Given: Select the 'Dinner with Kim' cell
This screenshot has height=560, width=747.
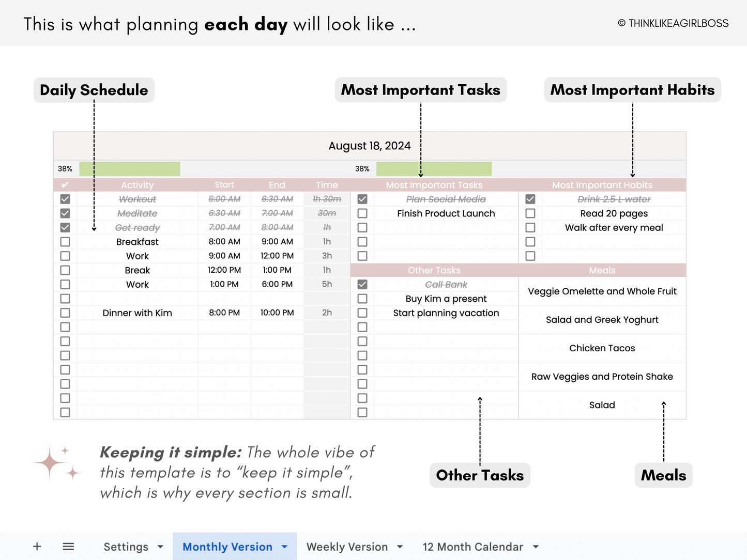Looking at the screenshot, I should click(x=138, y=313).
